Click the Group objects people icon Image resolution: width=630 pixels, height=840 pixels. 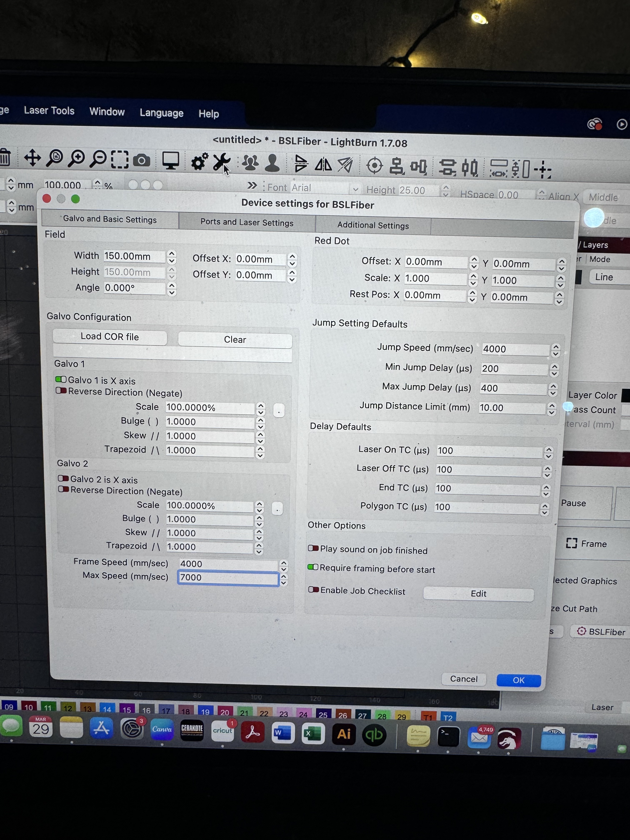click(x=250, y=163)
